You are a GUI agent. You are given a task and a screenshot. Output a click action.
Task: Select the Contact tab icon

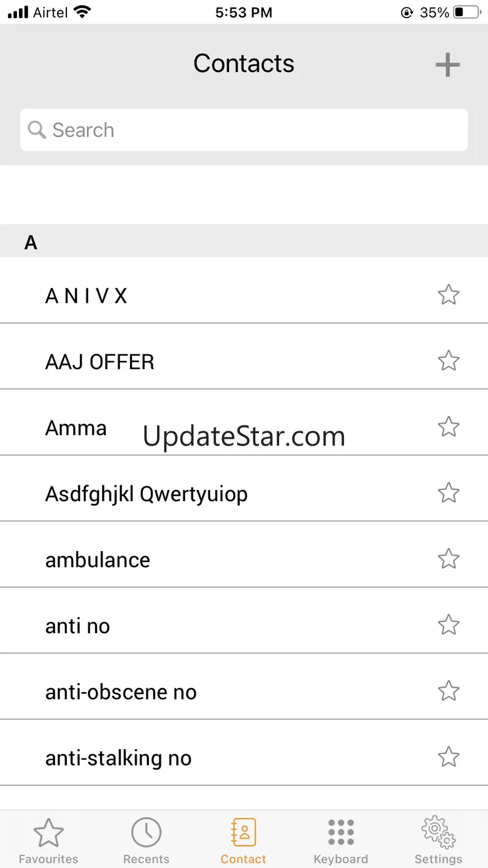243,832
